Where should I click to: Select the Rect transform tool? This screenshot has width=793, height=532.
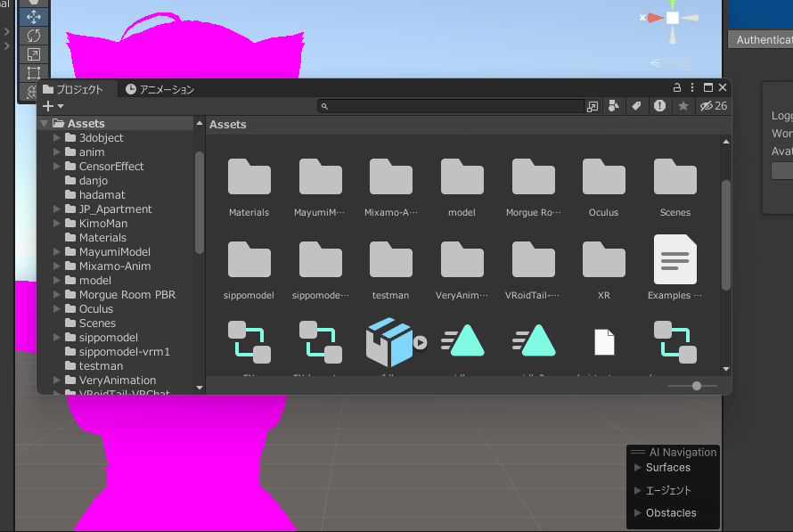coord(34,73)
